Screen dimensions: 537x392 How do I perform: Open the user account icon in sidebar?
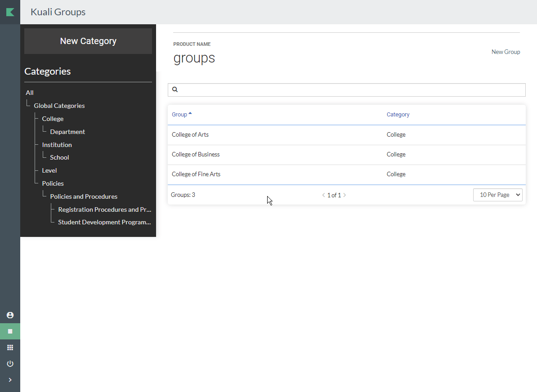10,315
